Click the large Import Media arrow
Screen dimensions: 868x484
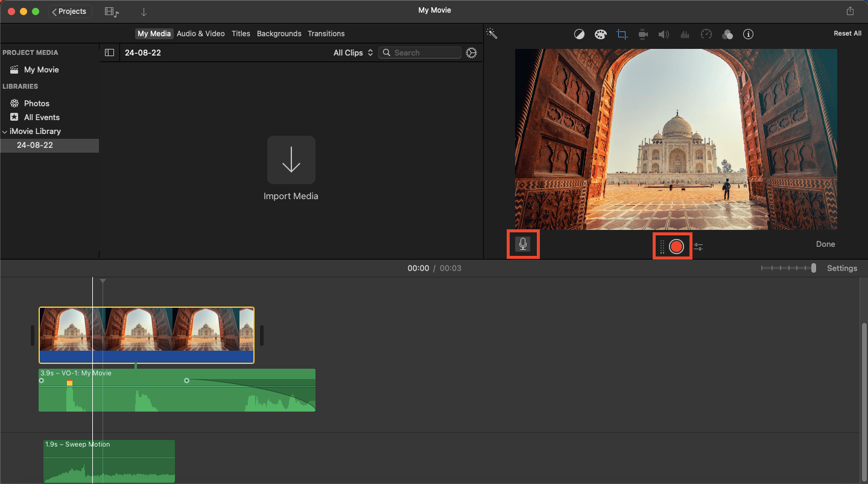(291, 160)
